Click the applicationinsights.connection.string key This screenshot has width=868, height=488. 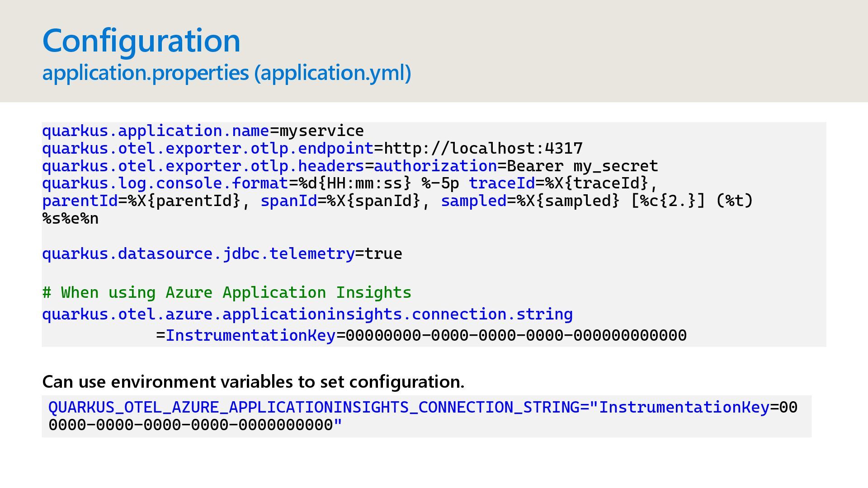point(307,314)
